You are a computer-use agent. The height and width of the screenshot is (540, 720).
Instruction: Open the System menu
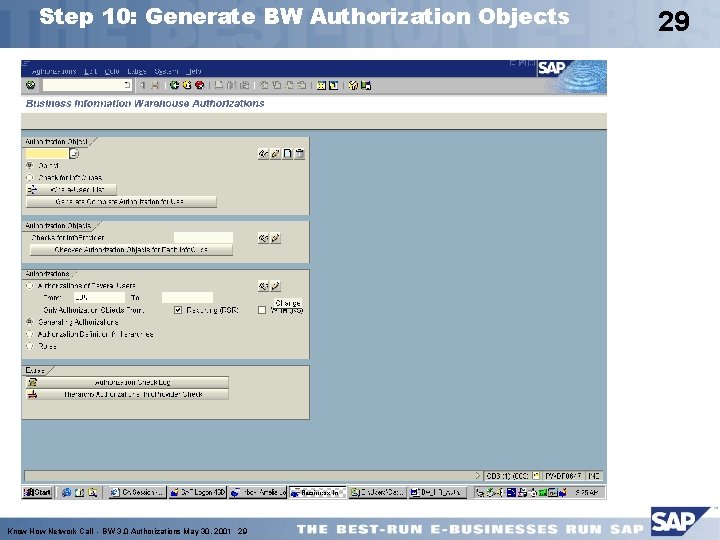coord(166,71)
